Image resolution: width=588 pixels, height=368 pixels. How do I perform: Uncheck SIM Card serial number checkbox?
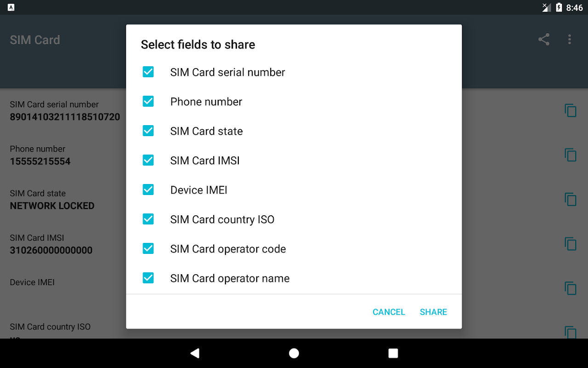(x=148, y=72)
